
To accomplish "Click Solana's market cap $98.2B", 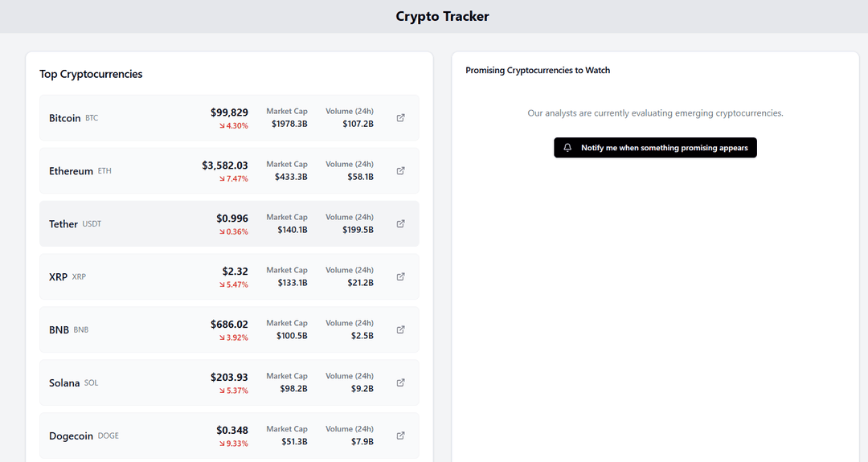I will click(293, 389).
